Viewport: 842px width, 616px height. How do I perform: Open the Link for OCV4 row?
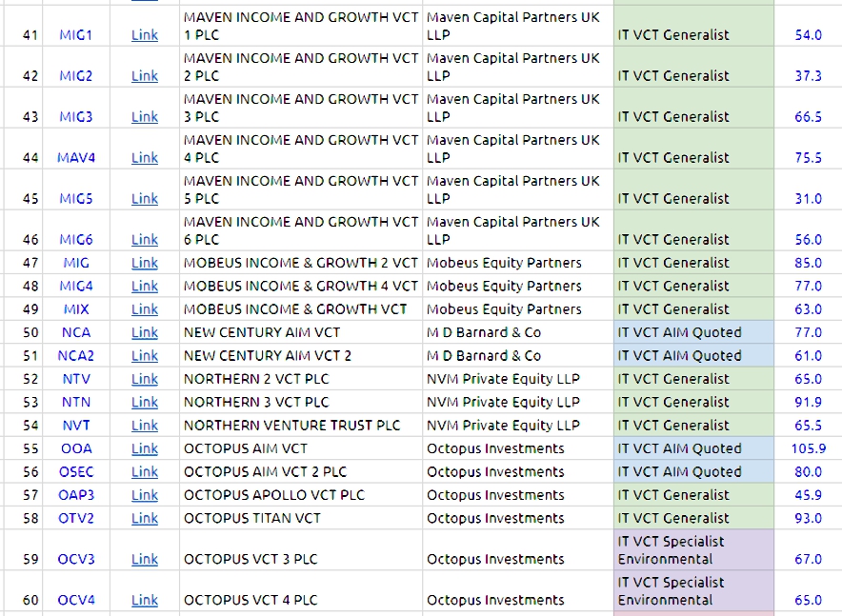click(x=145, y=600)
